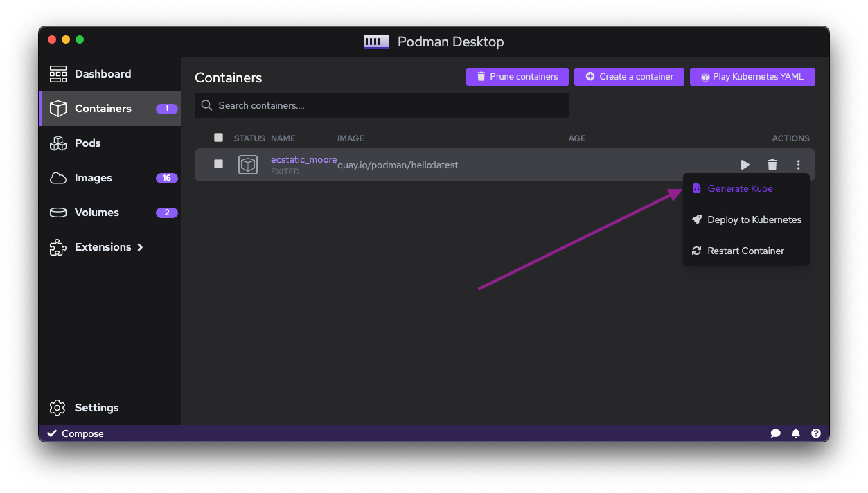The image size is (868, 493).
Task: Open the Dashboard panel
Action: tap(103, 73)
